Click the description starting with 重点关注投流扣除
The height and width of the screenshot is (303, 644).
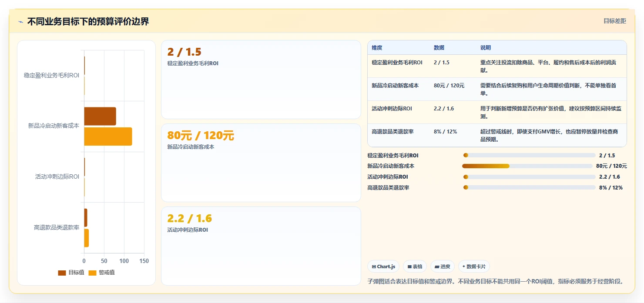pyautogui.click(x=548, y=66)
